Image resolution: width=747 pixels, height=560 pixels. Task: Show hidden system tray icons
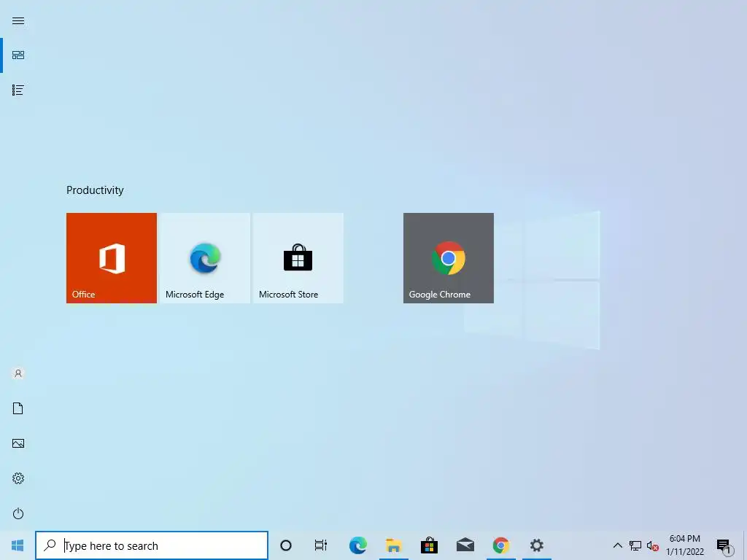coord(617,545)
